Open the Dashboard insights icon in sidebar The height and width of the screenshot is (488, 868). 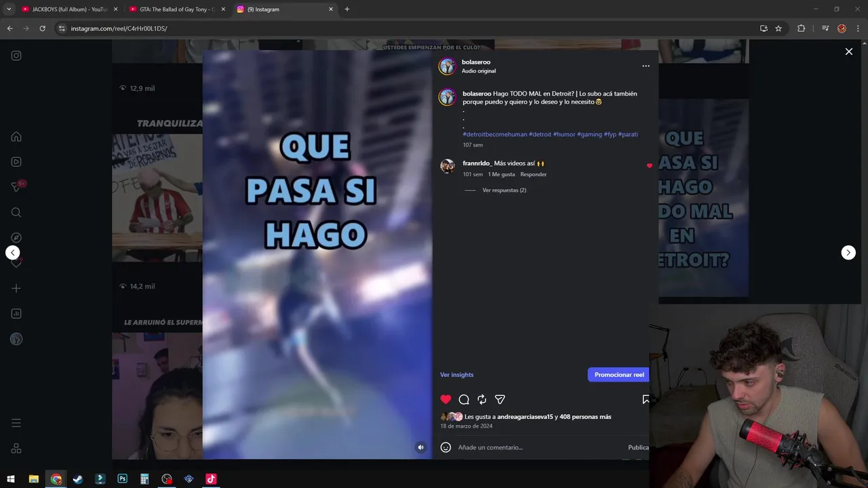pyautogui.click(x=16, y=314)
